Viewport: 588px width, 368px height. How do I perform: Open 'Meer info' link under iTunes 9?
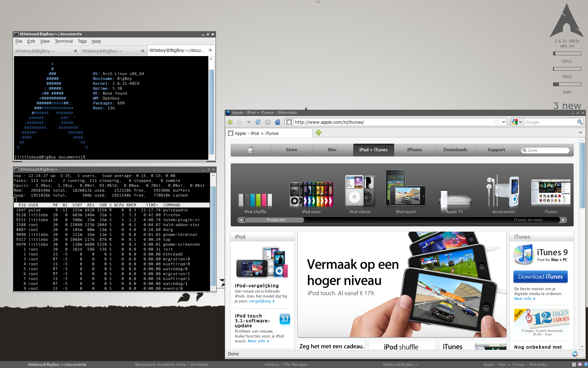click(x=525, y=299)
